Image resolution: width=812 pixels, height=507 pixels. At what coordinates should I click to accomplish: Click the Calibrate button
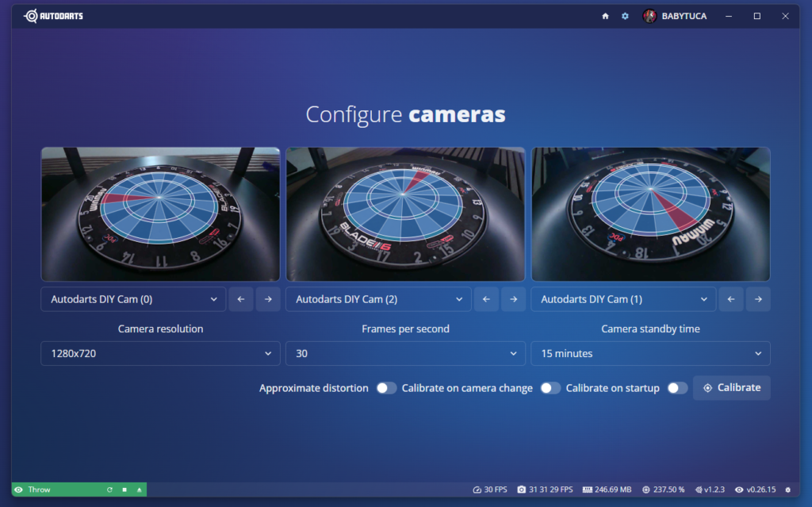(x=731, y=388)
